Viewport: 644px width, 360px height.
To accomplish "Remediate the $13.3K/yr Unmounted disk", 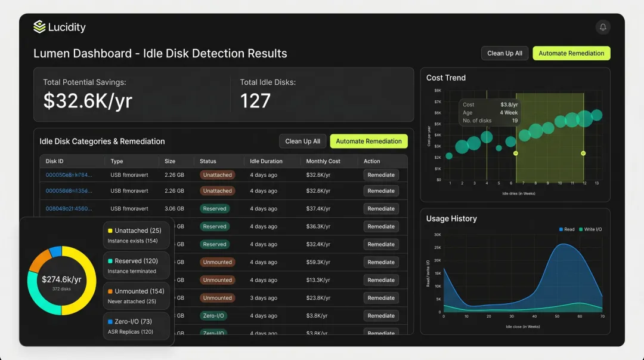I will (x=380, y=280).
